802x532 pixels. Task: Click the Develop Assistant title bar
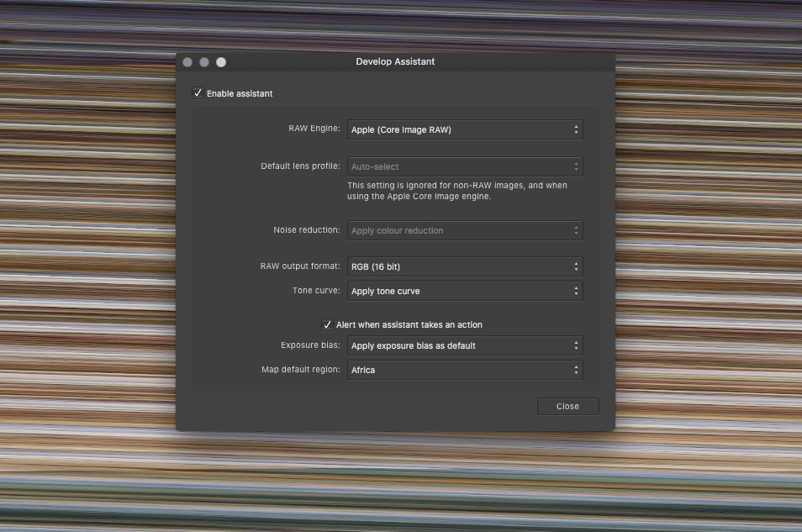coord(393,61)
